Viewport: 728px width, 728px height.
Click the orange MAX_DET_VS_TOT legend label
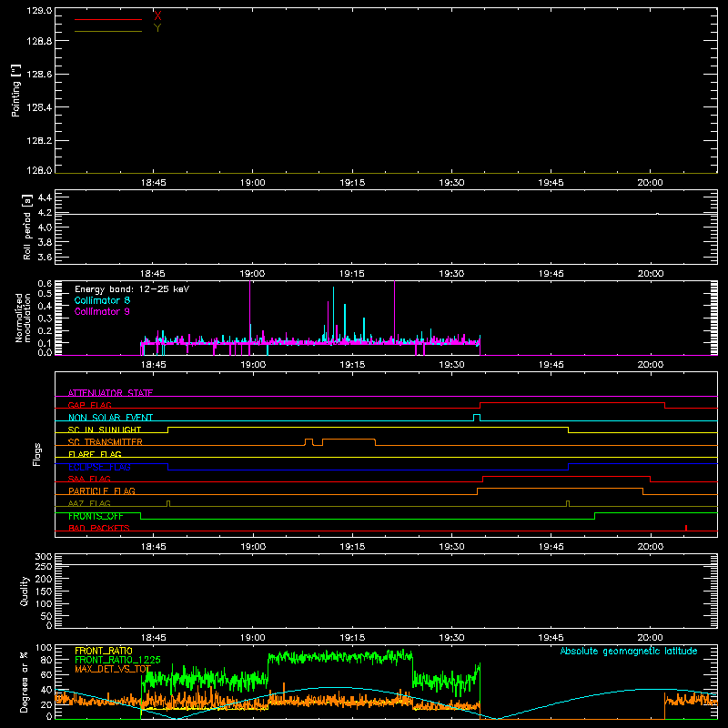click(113, 669)
